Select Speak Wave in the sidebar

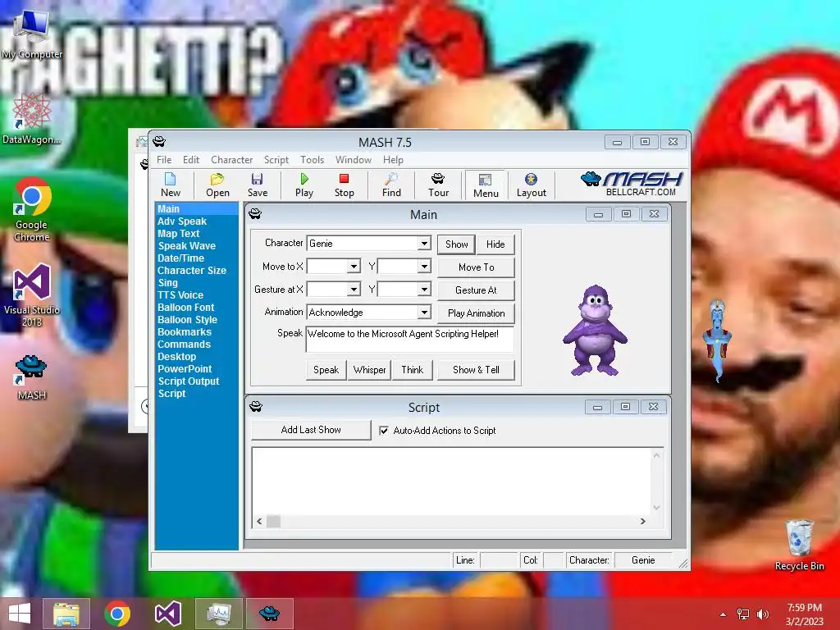tap(186, 246)
